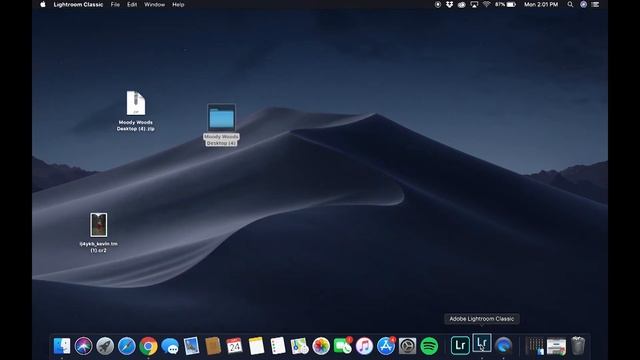Screen dimensions: 640x360
Task: Open Mail stamp icon in dock
Action: tap(191, 346)
